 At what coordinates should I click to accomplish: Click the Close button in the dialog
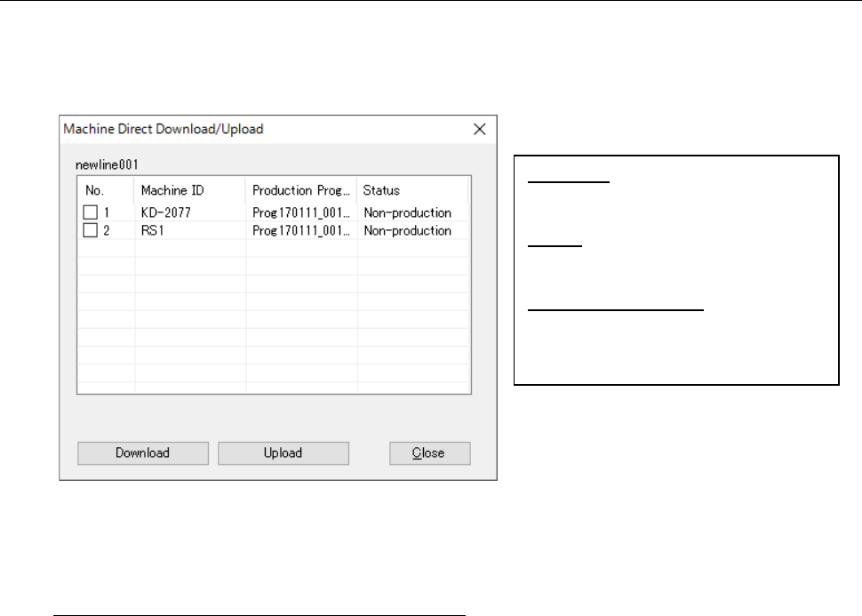click(x=429, y=453)
